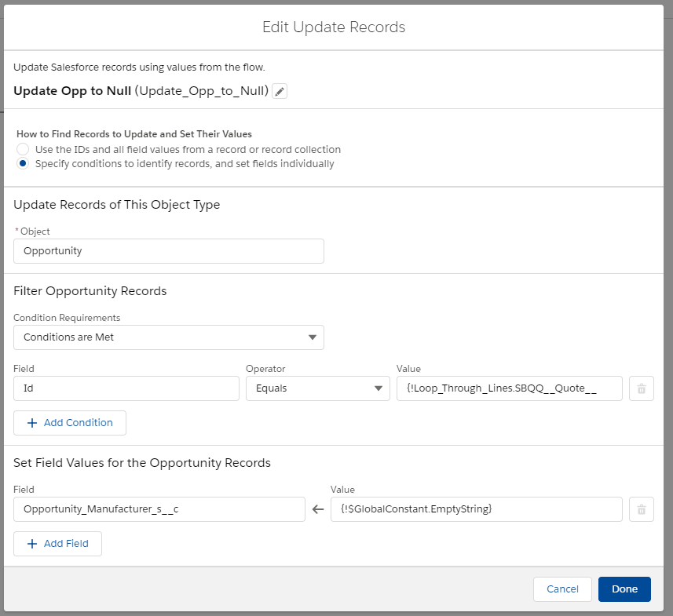Click the Opportunity_Manufacturer_s__c field box

159,509
